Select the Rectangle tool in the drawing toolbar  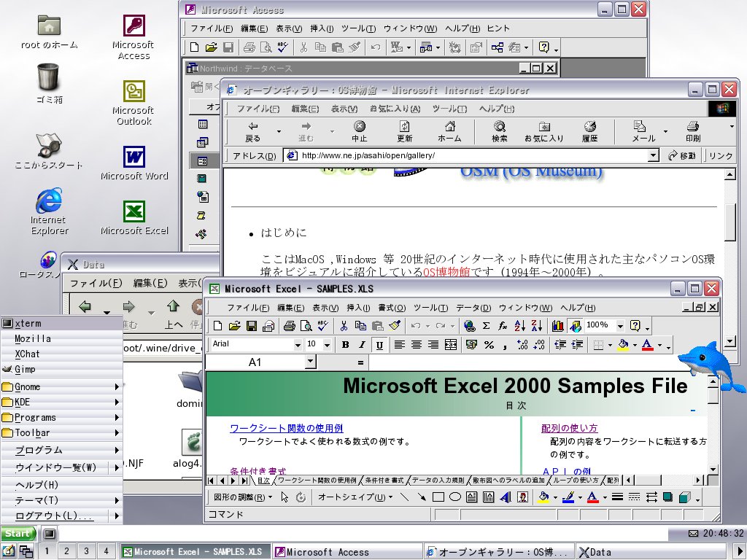coord(438,497)
